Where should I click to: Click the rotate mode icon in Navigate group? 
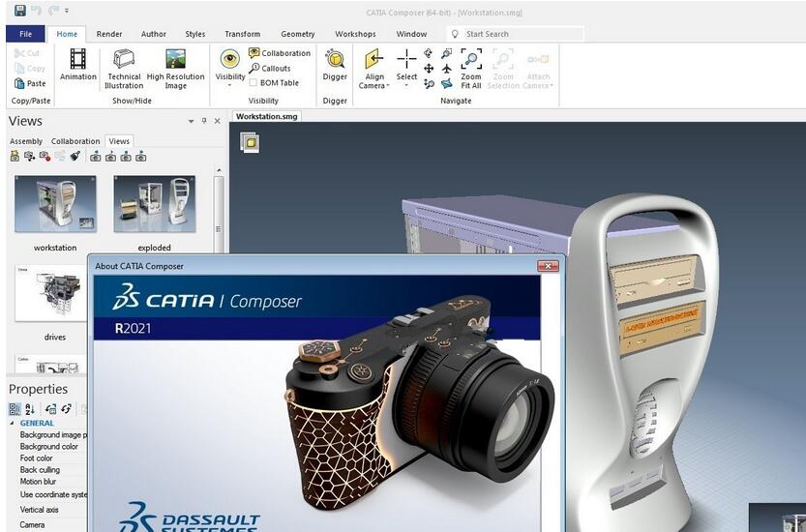click(x=429, y=53)
